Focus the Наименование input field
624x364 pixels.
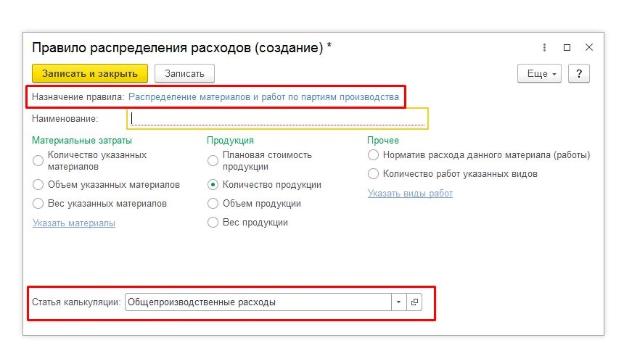point(277,118)
